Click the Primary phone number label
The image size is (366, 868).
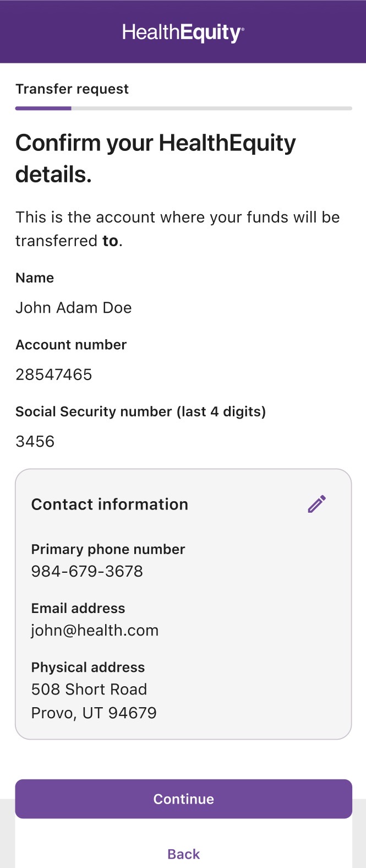tap(108, 549)
